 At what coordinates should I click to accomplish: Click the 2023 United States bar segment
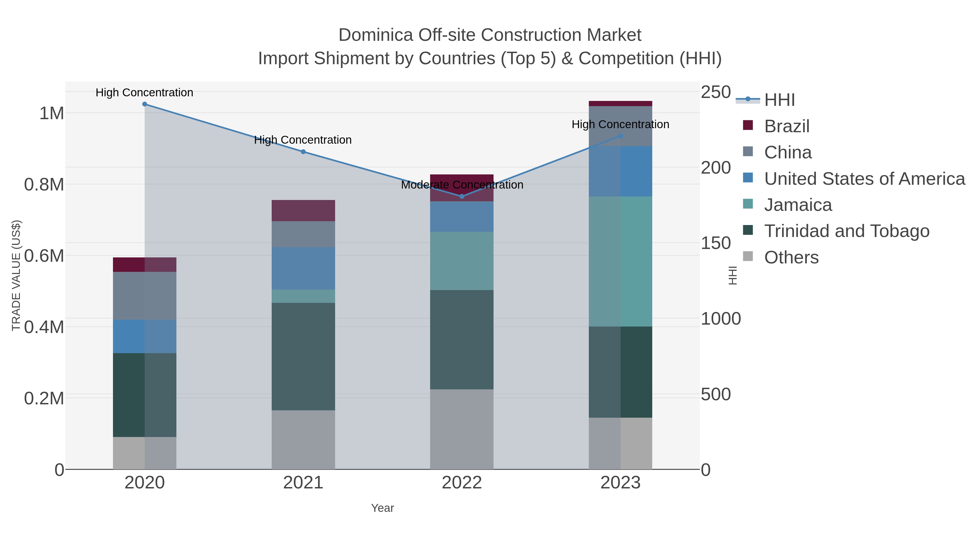tap(620, 171)
